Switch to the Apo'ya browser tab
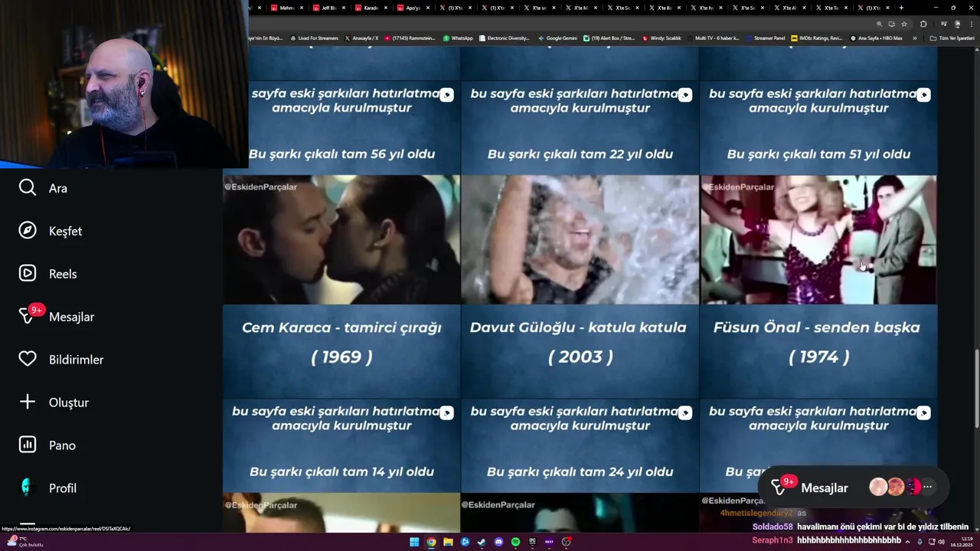The height and width of the screenshot is (551, 980). 413,8
